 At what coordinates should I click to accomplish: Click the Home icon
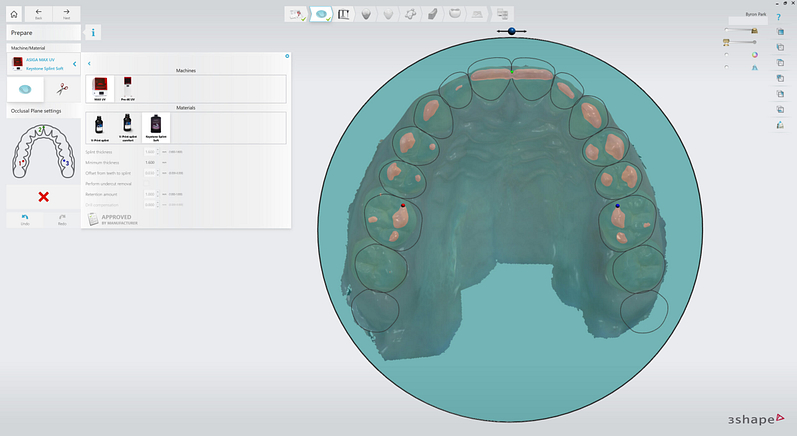point(14,13)
